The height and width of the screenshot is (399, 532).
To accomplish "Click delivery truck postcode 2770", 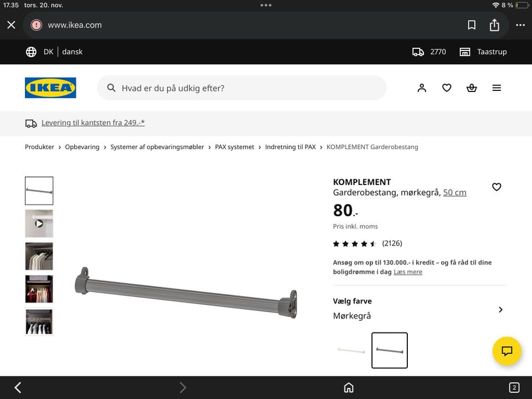I will click(429, 52).
